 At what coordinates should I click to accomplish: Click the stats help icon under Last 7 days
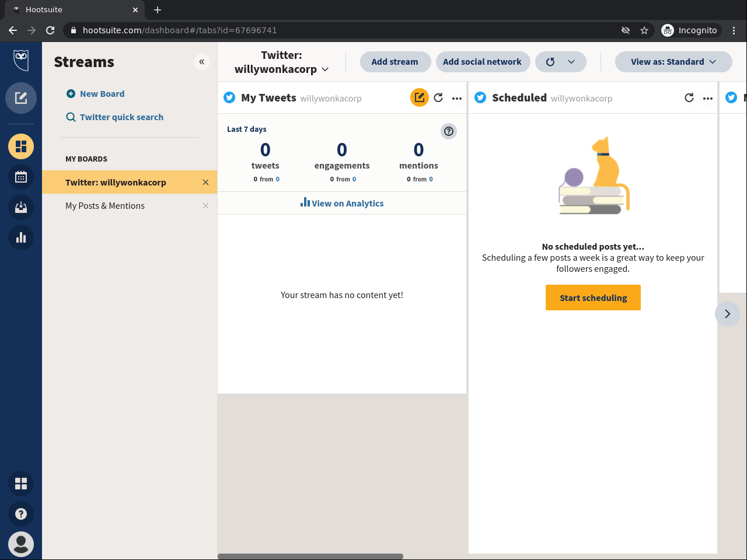[x=449, y=131]
